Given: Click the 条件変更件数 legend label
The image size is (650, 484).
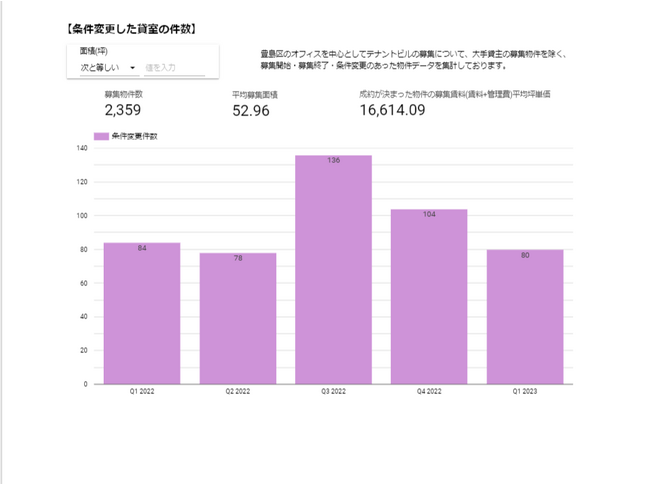Looking at the screenshot, I should tap(134, 136).
